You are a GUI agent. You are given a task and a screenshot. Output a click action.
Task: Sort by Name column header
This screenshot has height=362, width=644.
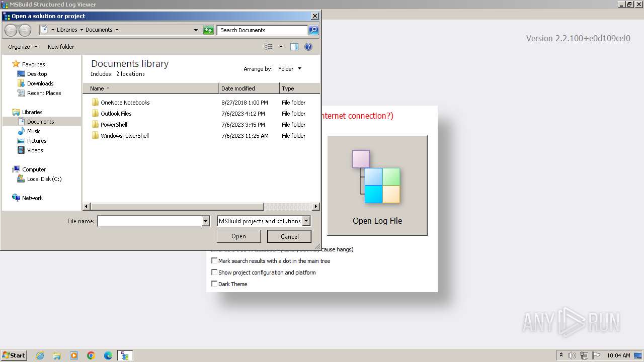(151, 88)
